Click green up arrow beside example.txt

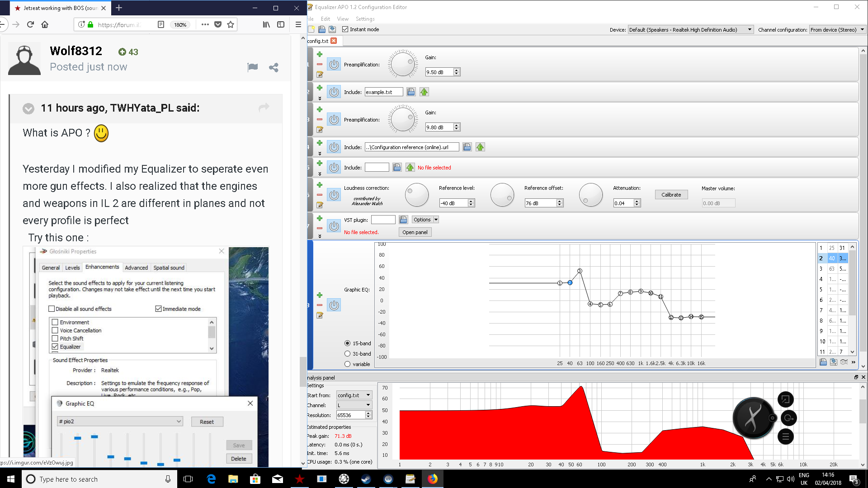point(424,92)
